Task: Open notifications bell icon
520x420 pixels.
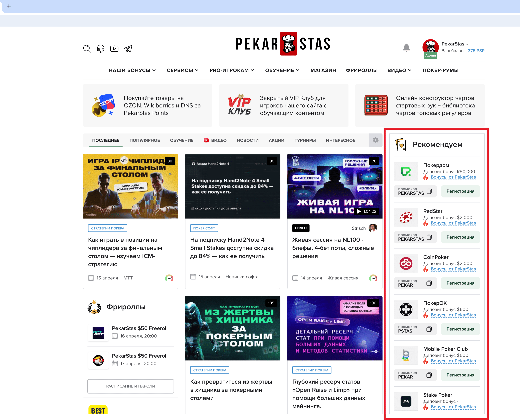Action: 406,48
